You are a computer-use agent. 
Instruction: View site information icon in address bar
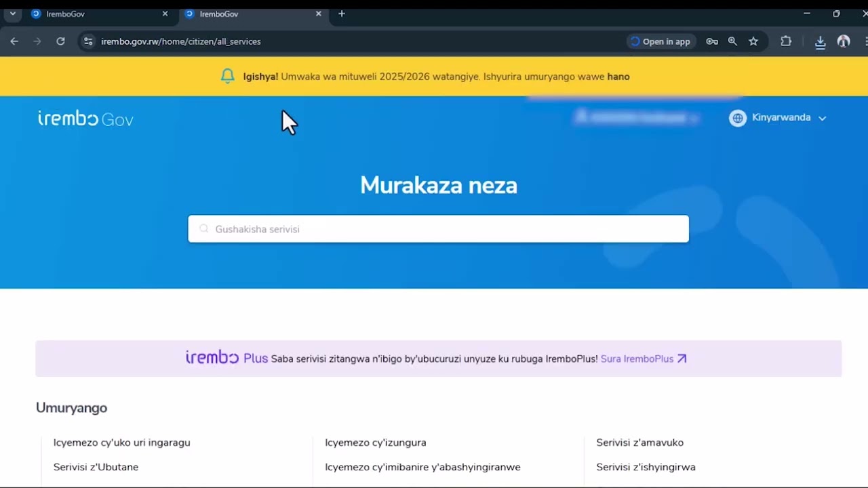coord(88,41)
